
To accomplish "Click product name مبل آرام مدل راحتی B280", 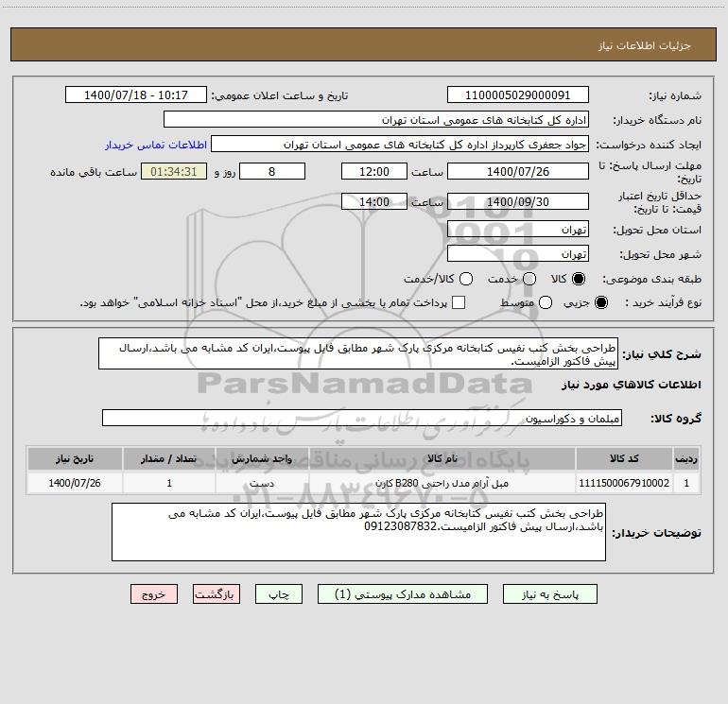I will tap(442, 483).
